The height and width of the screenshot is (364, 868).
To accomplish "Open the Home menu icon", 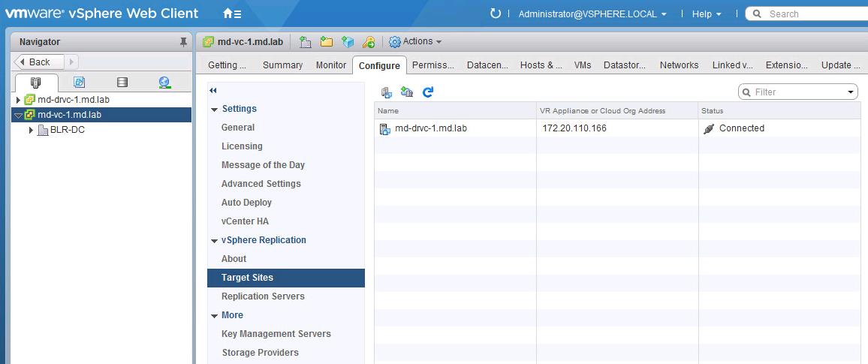I will point(232,14).
